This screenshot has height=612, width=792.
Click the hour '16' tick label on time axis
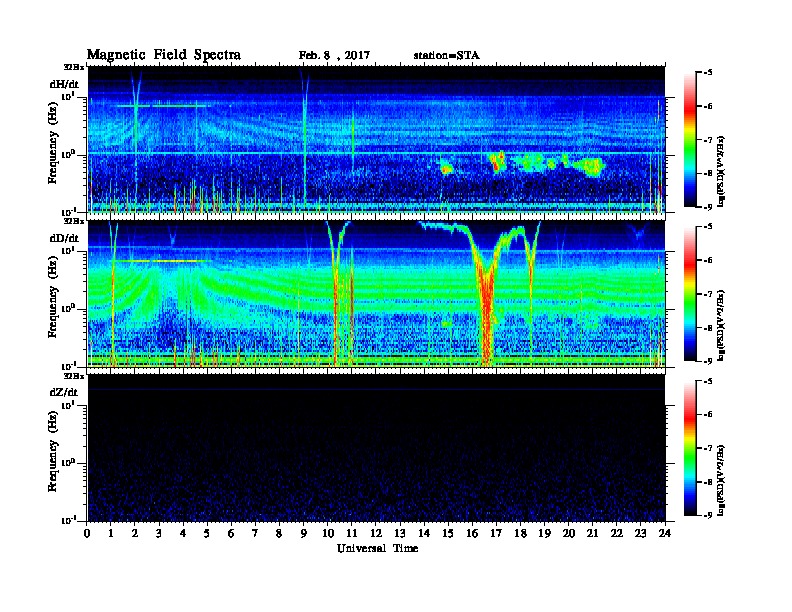[x=472, y=533]
